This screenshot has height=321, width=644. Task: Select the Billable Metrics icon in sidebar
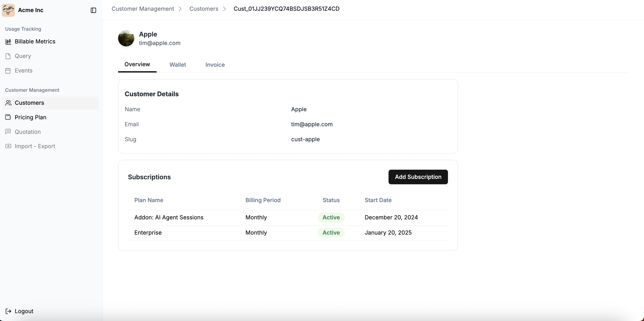coord(8,41)
